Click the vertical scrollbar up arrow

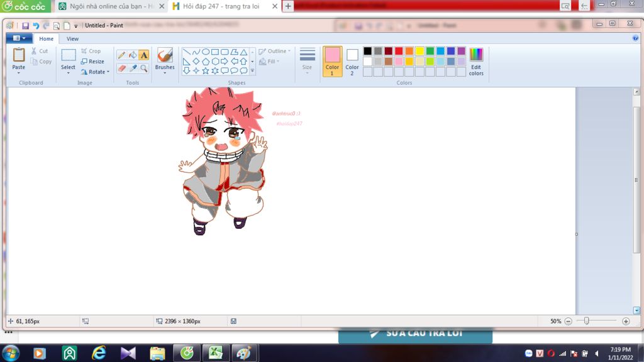pos(636,92)
